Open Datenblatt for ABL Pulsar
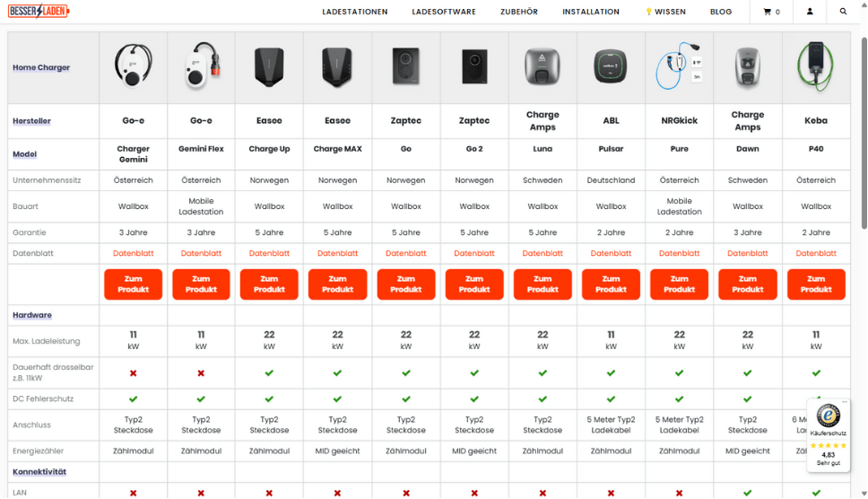 click(x=611, y=254)
